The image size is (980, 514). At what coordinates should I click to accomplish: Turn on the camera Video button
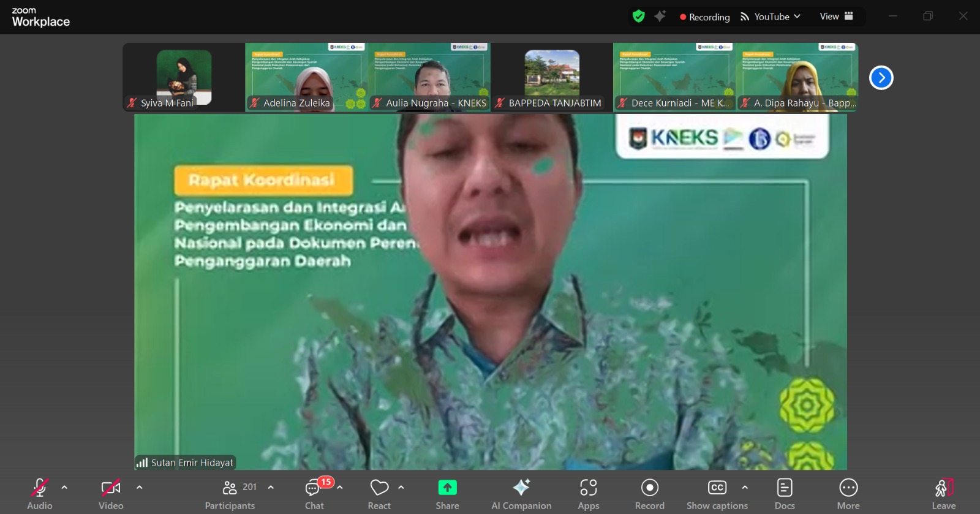pyautogui.click(x=111, y=494)
